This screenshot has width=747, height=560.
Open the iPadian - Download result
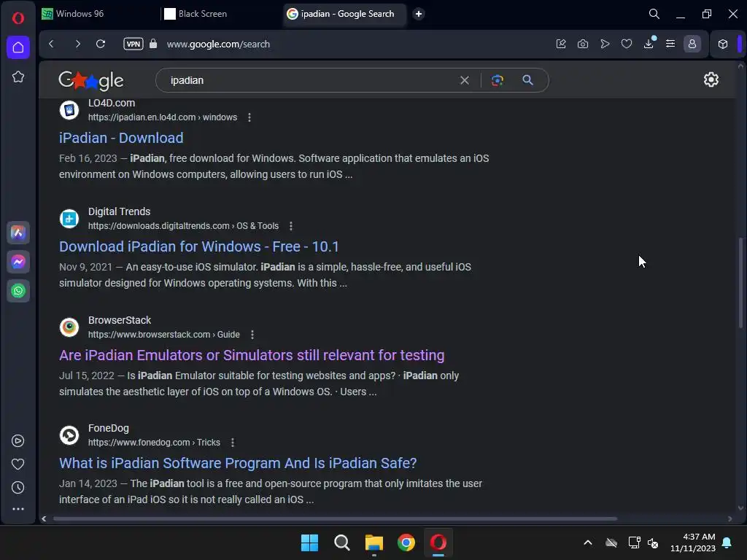pos(121,138)
